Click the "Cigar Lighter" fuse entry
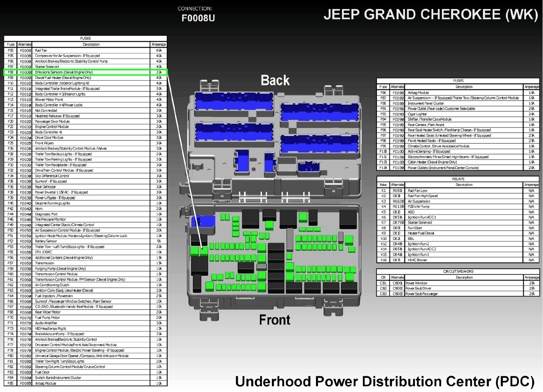Viewport: 543px width, 392px height. coord(417,114)
